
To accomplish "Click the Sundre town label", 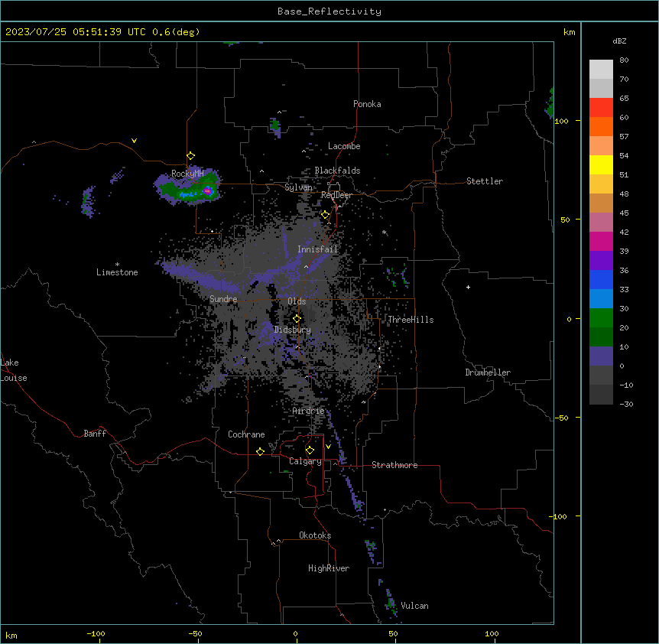I will point(223,299).
